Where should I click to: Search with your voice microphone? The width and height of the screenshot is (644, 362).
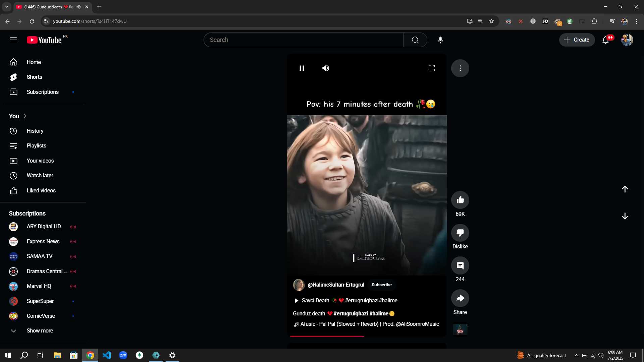pyautogui.click(x=440, y=40)
